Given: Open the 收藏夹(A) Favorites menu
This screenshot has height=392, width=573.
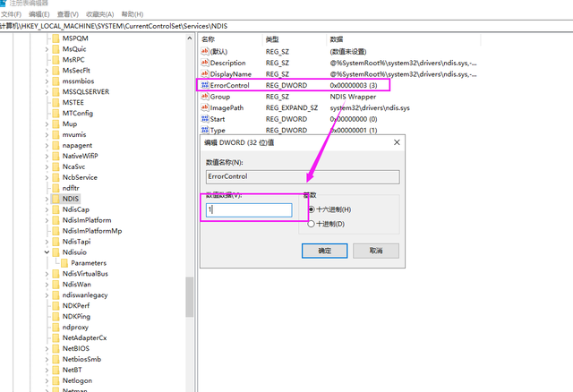Looking at the screenshot, I should pos(100,14).
